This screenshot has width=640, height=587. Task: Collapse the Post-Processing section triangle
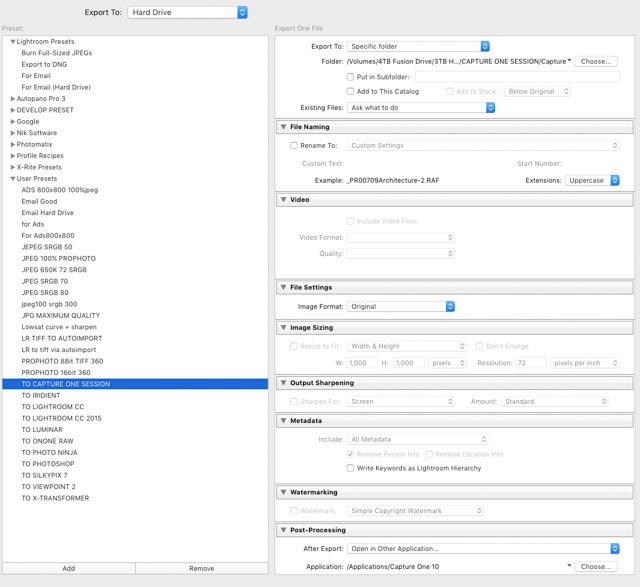[x=283, y=529]
